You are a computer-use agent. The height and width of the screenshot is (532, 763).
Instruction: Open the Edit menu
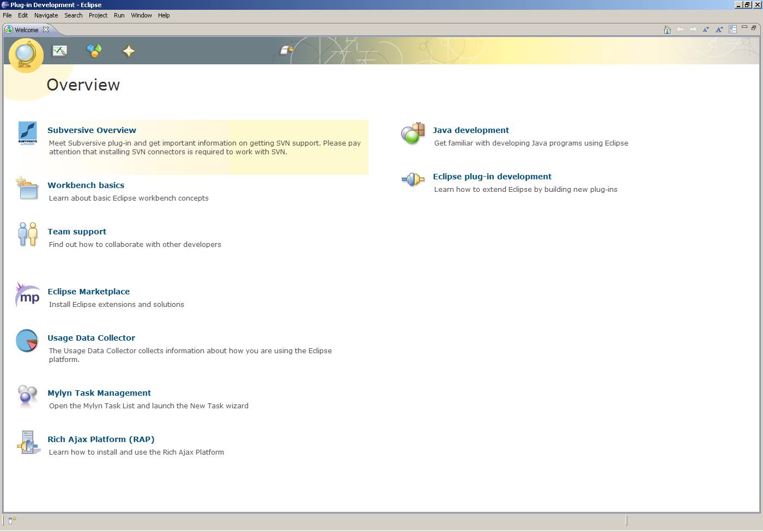click(23, 15)
